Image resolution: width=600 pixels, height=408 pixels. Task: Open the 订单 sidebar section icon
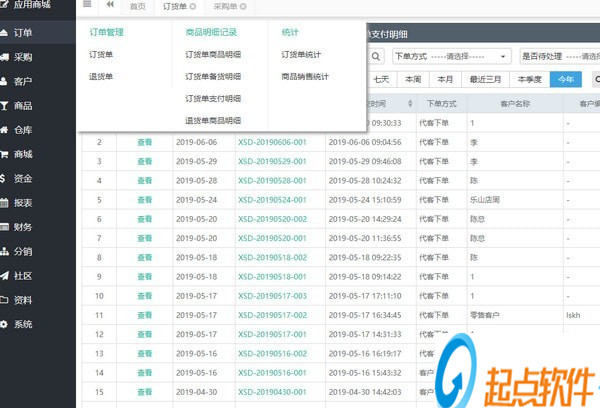[x=3, y=33]
